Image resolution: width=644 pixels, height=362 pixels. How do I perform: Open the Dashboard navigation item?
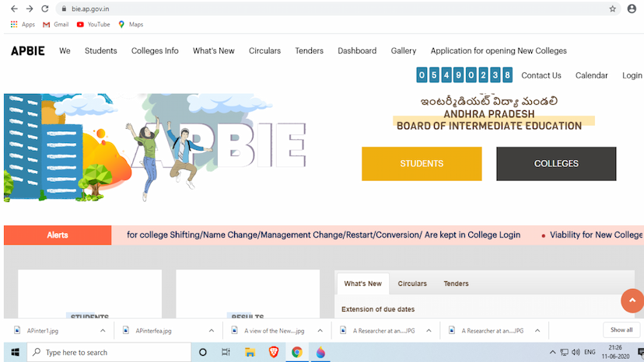[x=357, y=51]
